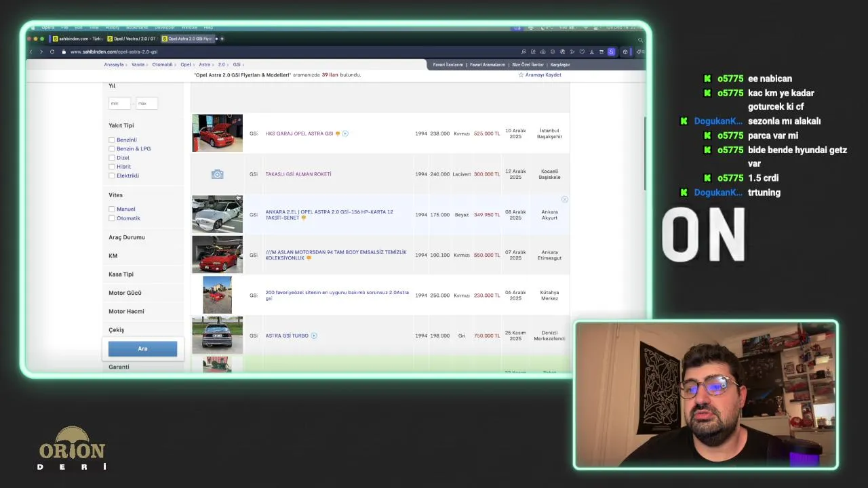The height and width of the screenshot is (488, 868).
Task: Tick the Elektrikli fuel checkbox
Action: click(111, 176)
